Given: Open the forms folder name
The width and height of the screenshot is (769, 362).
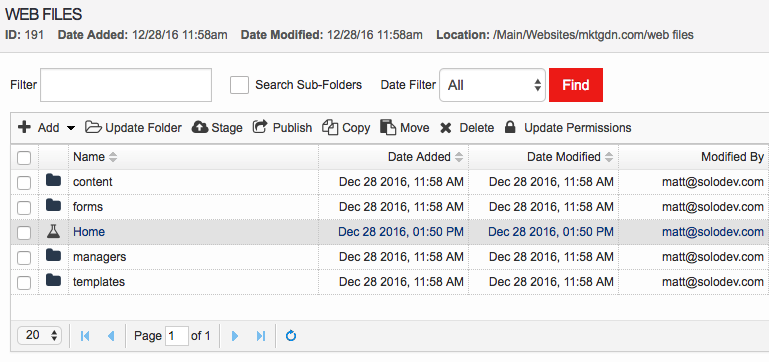Looking at the screenshot, I should [x=88, y=207].
